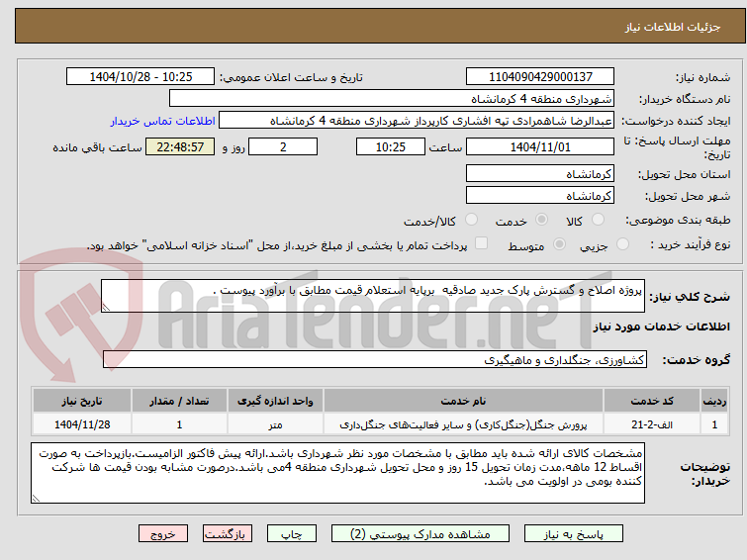Click service code cell الف-2-21
The width and height of the screenshot is (747, 560).
(651, 424)
